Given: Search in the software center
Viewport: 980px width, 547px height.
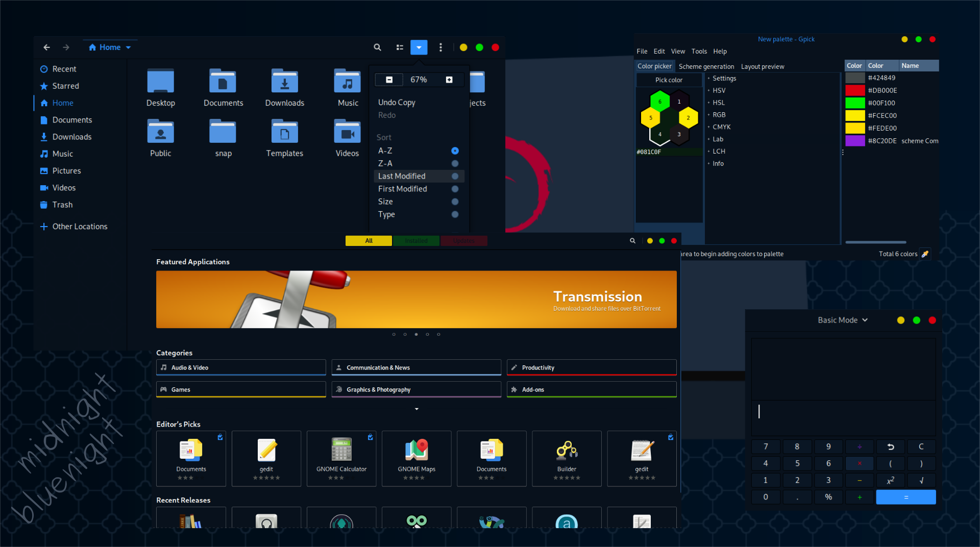Looking at the screenshot, I should click(x=632, y=241).
